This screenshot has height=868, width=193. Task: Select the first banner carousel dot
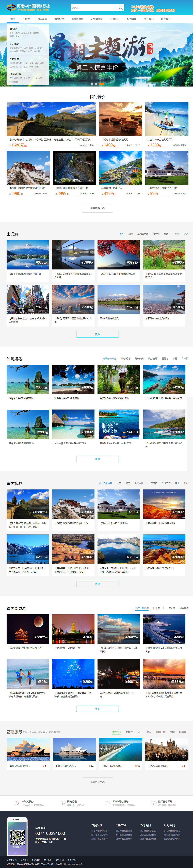tap(92, 84)
